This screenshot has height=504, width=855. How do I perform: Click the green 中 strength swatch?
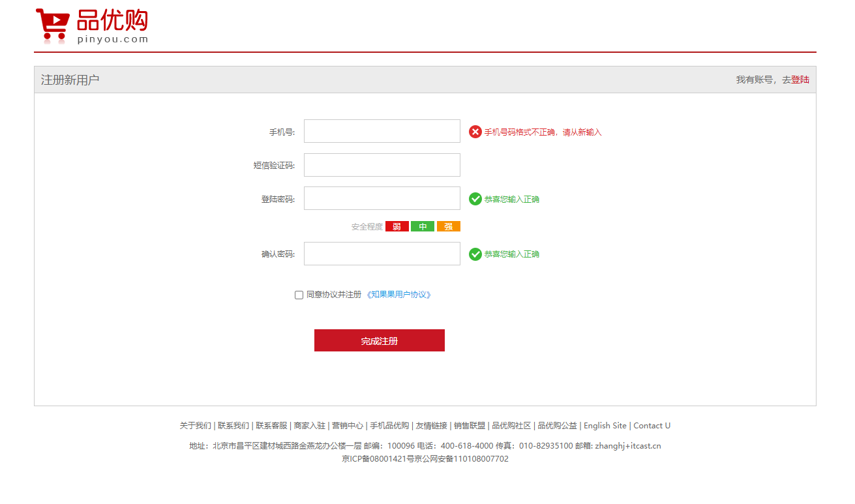(x=423, y=226)
